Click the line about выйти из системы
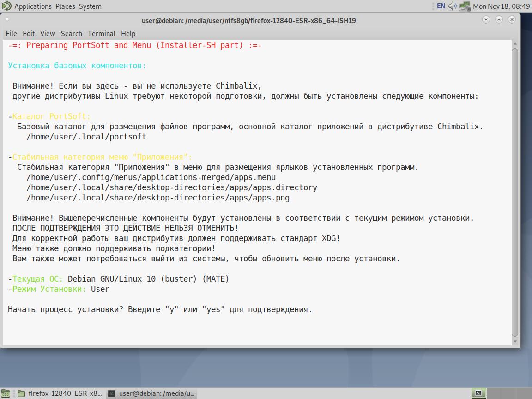The image size is (532, 399). tap(206, 259)
